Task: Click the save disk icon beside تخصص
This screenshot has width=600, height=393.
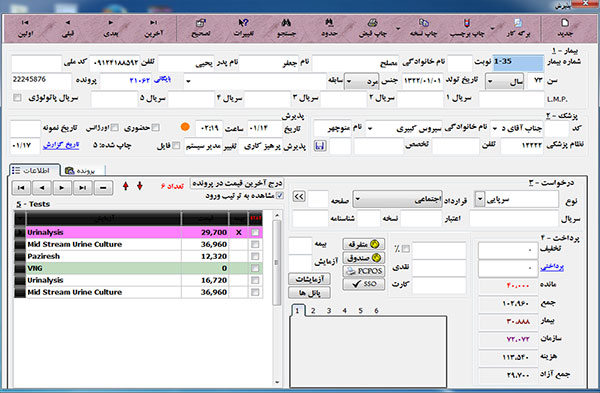Action: click(320, 146)
